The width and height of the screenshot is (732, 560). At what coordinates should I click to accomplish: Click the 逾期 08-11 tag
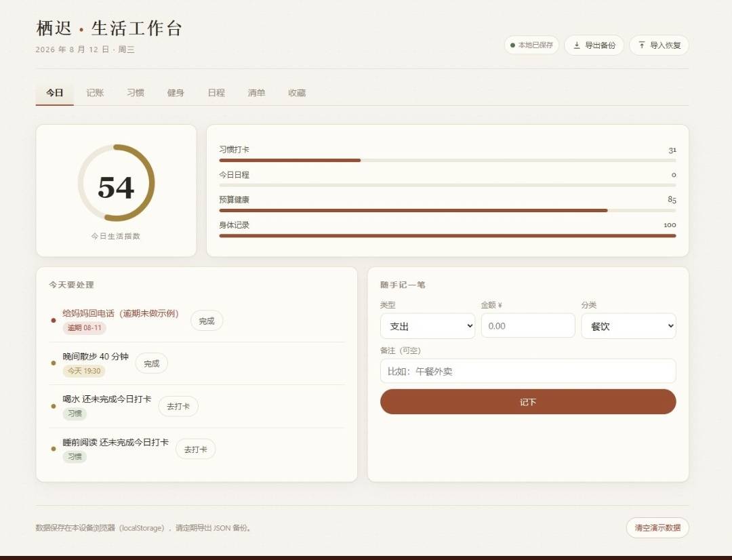click(85, 328)
